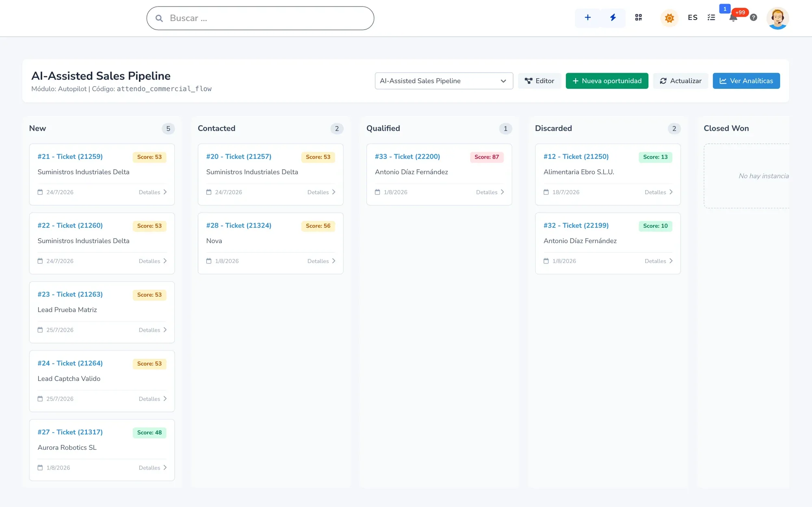Open ticket #27 - Ticket (21317)
Image resolution: width=812 pixels, height=507 pixels.
[x=70, y=432]
